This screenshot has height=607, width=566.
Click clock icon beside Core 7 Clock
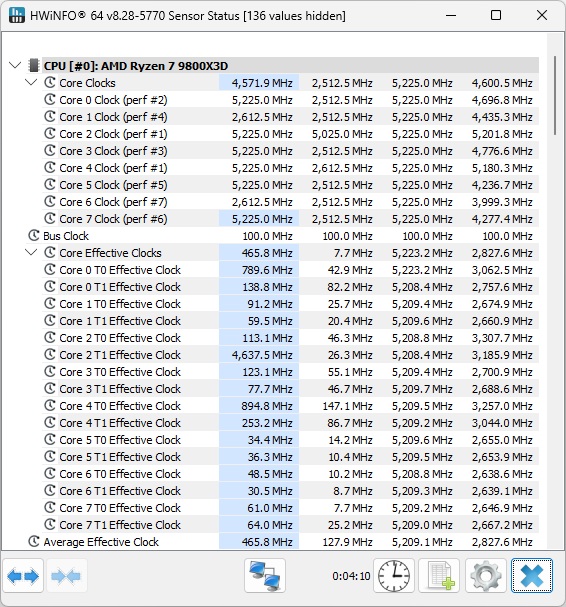(x=50, y=218)
